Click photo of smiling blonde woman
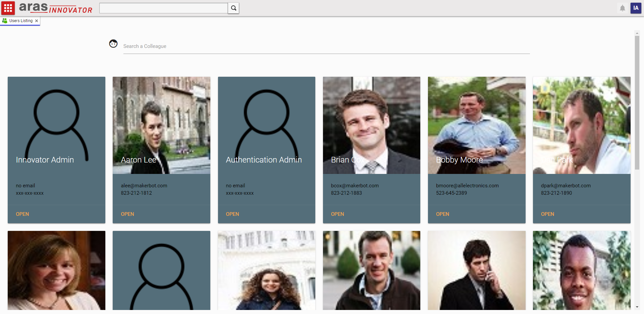 click(x=56, y=270)
